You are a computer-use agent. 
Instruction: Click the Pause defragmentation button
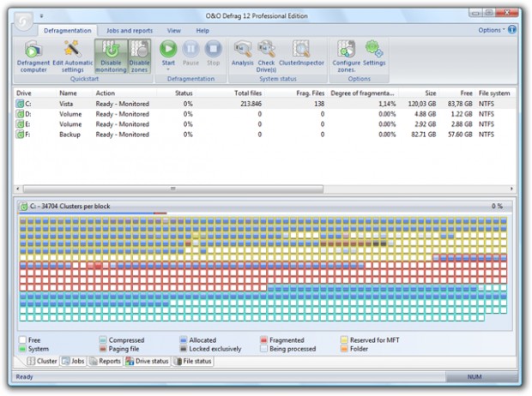190,53
